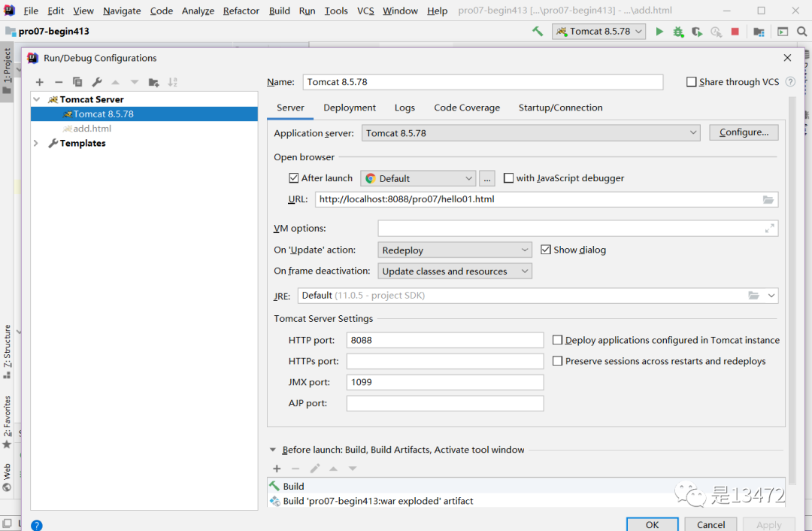The width and height of the screenshot is (812, 531).
Task: Edit selected before launch task pencil
Action: tap(315, 469)
